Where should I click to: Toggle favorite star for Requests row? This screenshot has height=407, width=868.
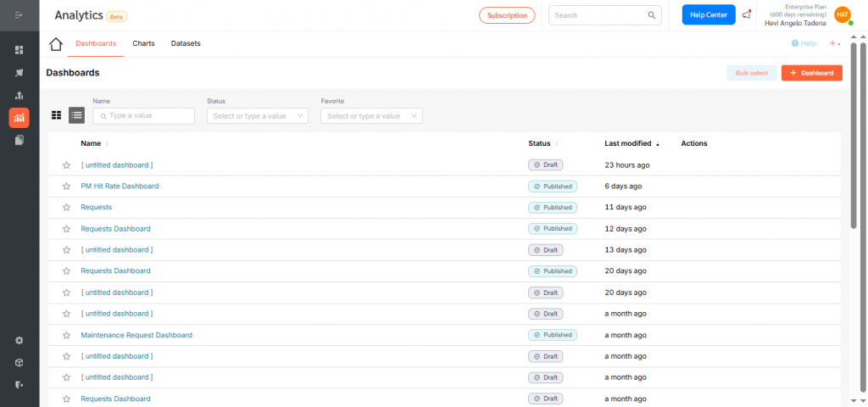click(x=66, y=208)
